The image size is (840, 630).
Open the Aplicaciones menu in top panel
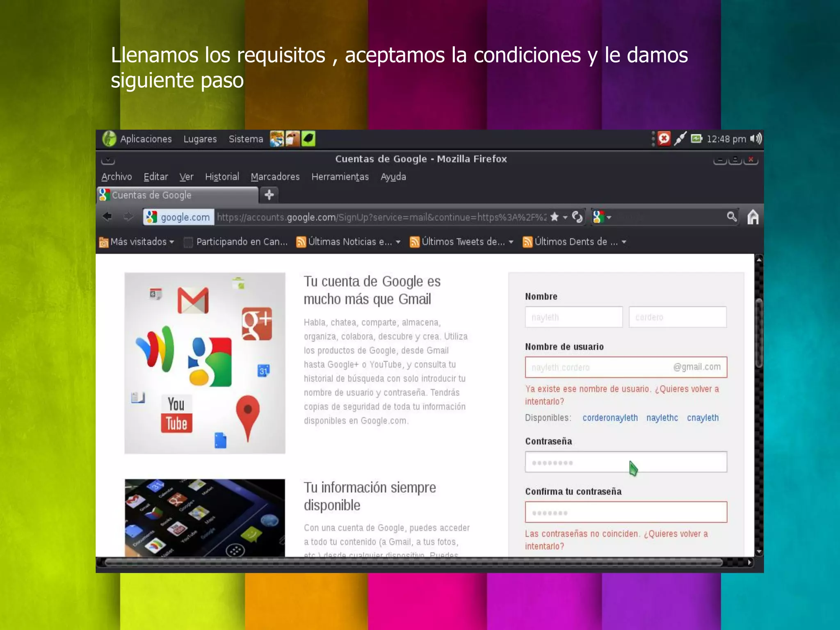click(137, 139)
